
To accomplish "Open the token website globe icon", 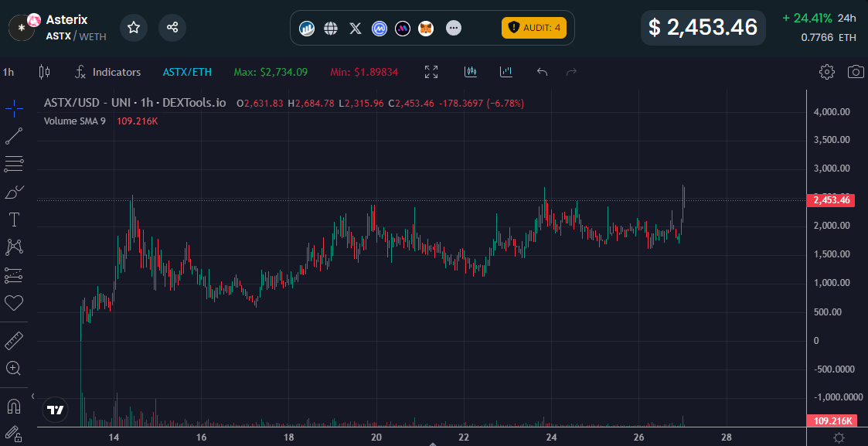I will [x=331, y=29].
